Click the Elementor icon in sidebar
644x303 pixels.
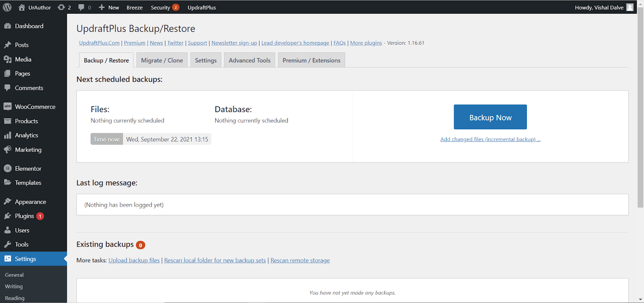(8, 168)
